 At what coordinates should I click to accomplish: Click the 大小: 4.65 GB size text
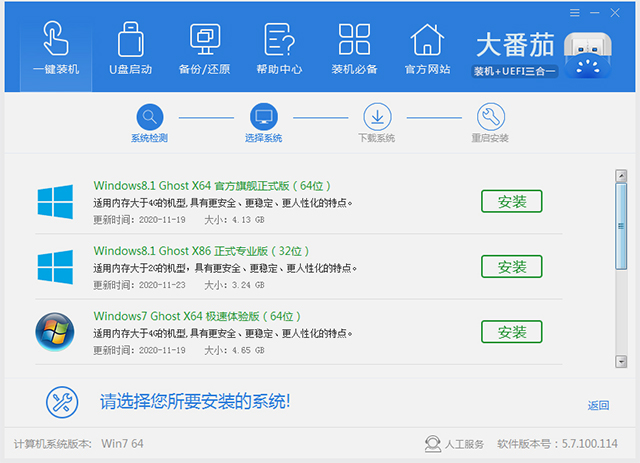click(x=234, y=350)
